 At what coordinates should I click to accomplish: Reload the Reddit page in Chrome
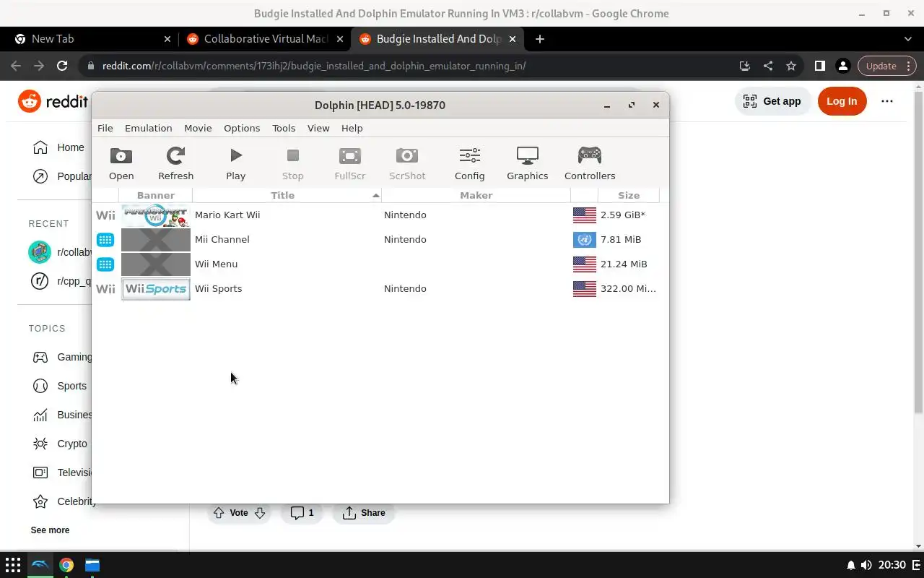(62, 66)
